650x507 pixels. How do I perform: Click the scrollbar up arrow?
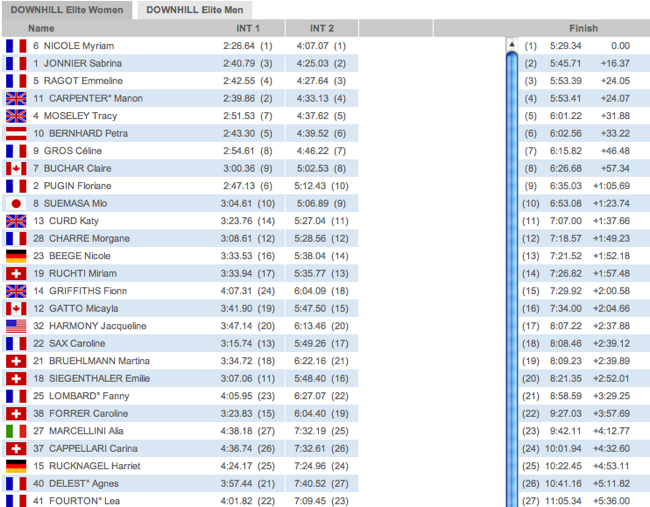[511, 45]
